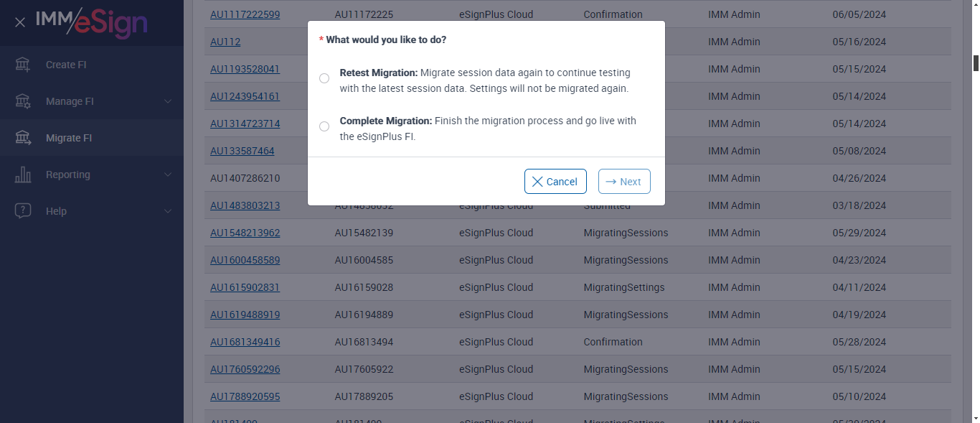Select the Complete Migration radio option

[x=324, y=126]
